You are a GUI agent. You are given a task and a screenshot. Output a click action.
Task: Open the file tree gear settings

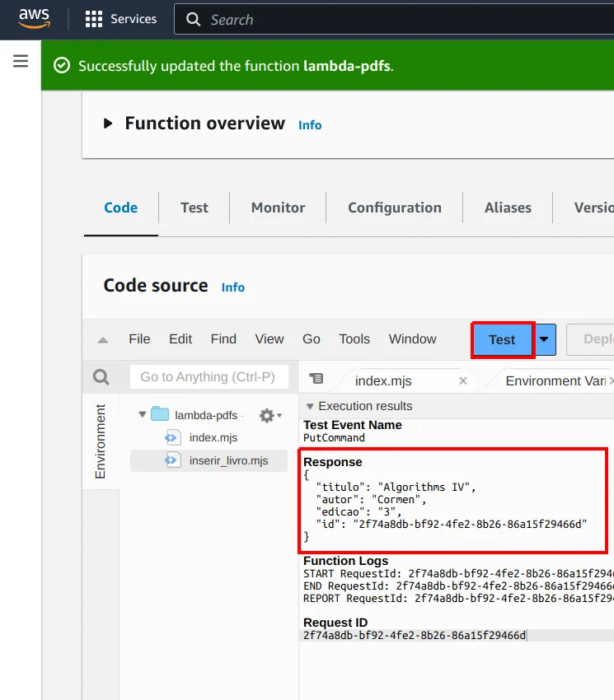(x=270, y=415)
